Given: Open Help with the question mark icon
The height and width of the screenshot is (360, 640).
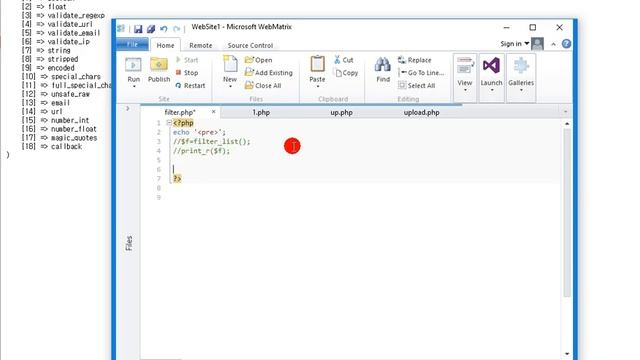Looking at the screenshot, I should click(x=566, y=44).
